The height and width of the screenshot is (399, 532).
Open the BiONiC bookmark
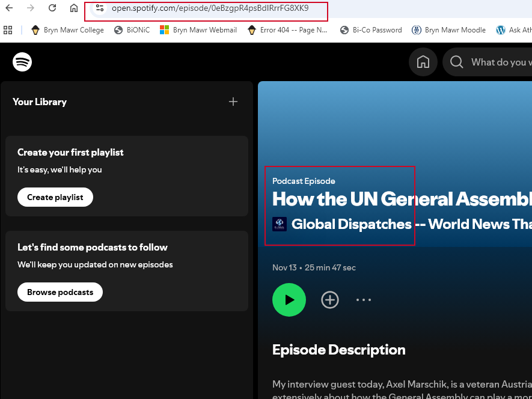(x=132, y=30)
